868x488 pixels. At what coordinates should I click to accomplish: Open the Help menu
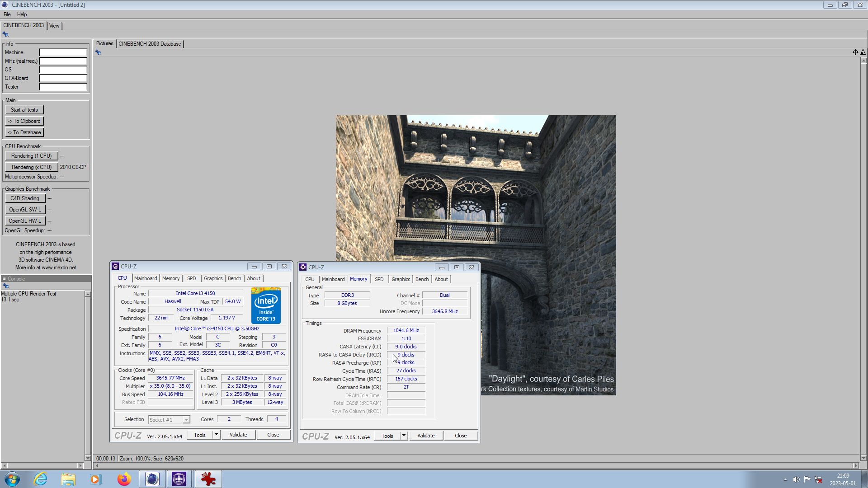tap(22, 14)
